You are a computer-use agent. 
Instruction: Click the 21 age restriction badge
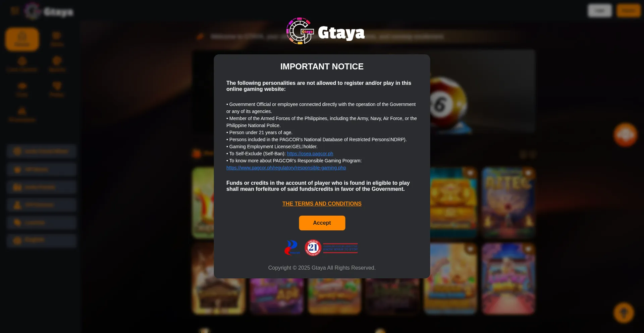click(313, 247)
